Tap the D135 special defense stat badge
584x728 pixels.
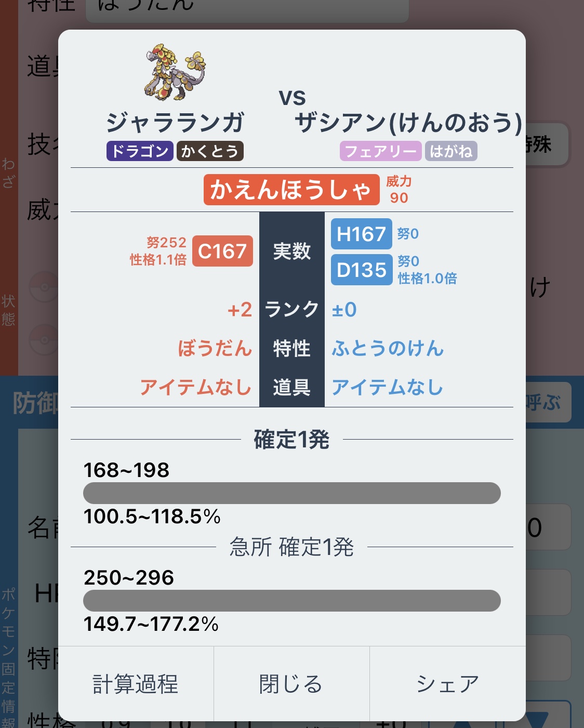pyautogui.click(x=362, y=270)
